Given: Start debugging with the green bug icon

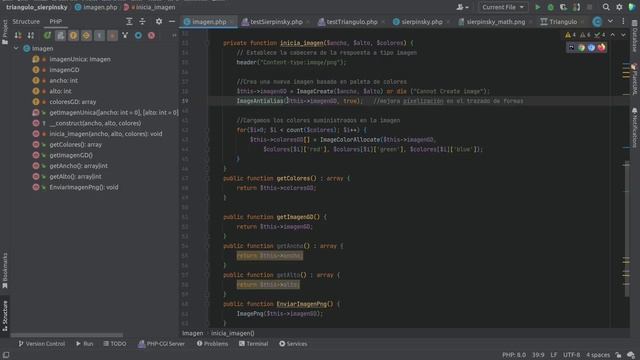Looking at the screenshot, I should point(551,7).
